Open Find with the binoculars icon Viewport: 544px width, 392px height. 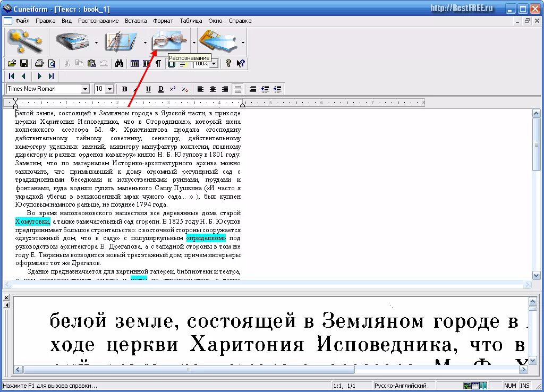(120, 64)
